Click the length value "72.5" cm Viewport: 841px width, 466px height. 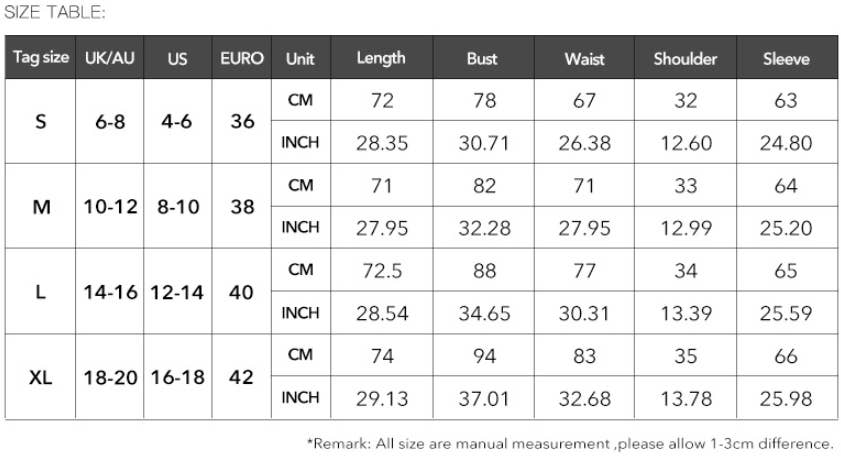pos(382,271)
